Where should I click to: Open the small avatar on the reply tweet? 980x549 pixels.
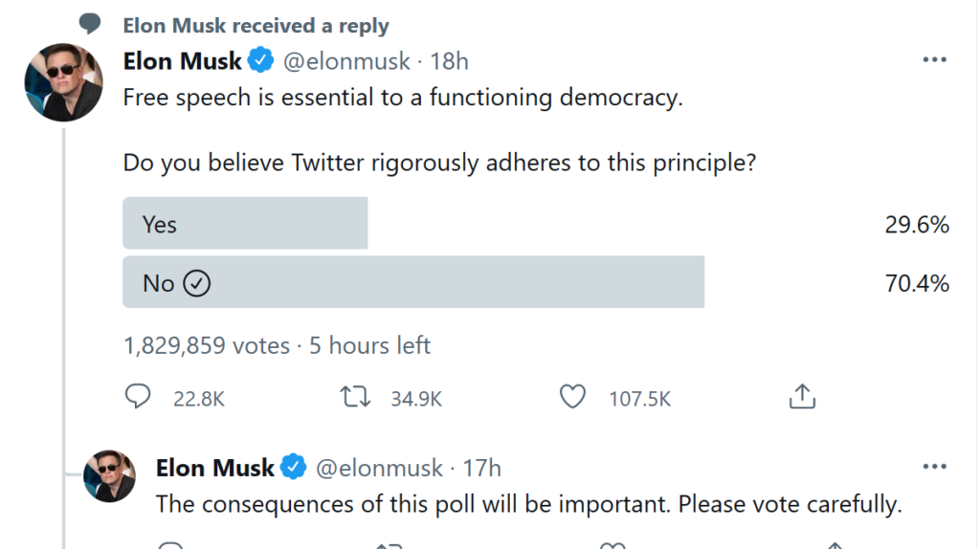coord(109,475)
